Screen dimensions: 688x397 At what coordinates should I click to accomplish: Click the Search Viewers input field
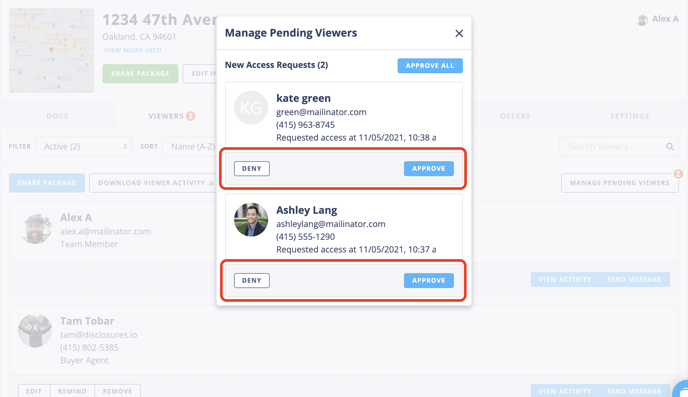(619, 147)
